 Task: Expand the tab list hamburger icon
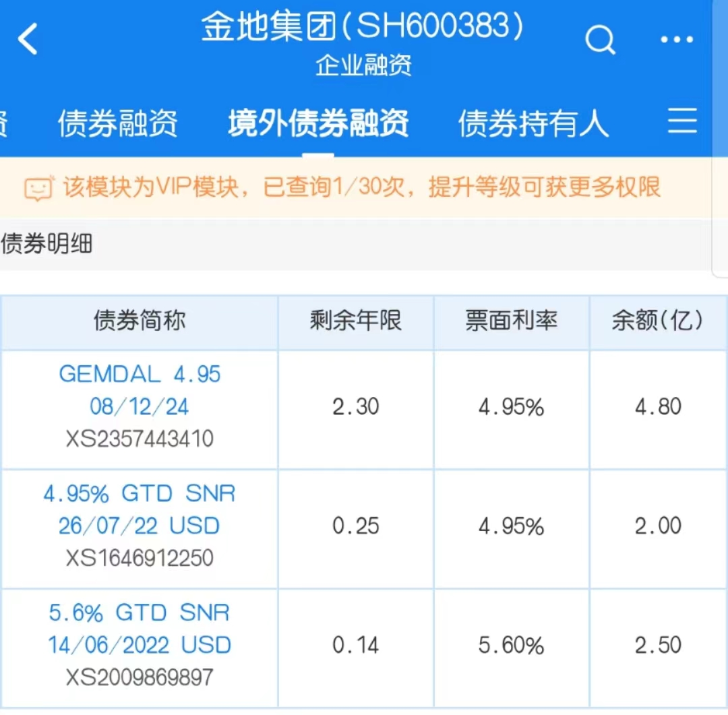pyautogui.click(x=682, y=122)
